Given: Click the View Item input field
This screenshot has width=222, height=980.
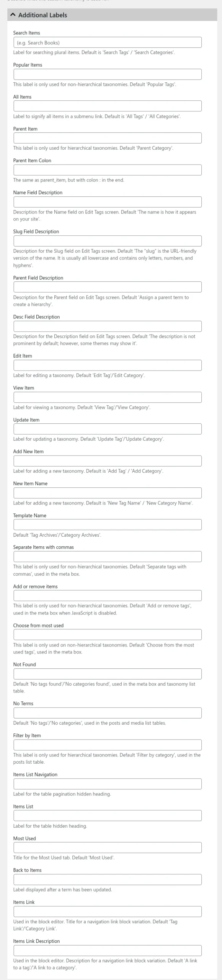Looking at the screenshot, I should [x=108, y=397].
